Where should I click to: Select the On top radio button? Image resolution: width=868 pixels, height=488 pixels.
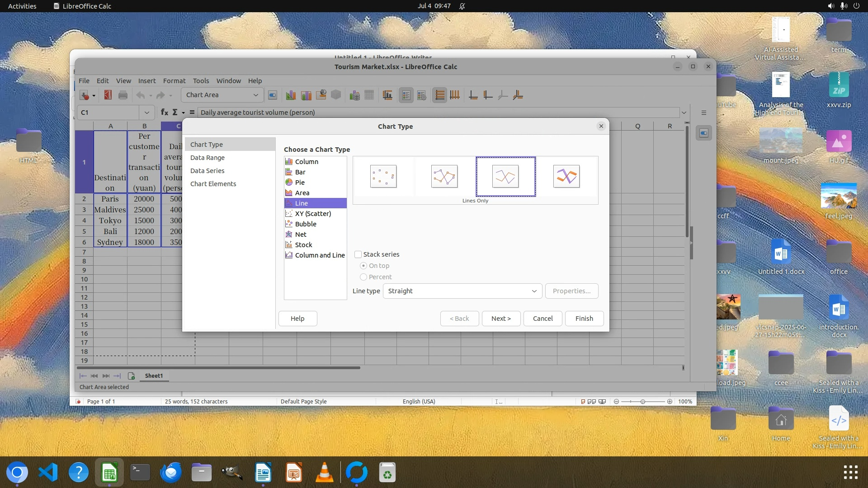click(x=363, y=266)
